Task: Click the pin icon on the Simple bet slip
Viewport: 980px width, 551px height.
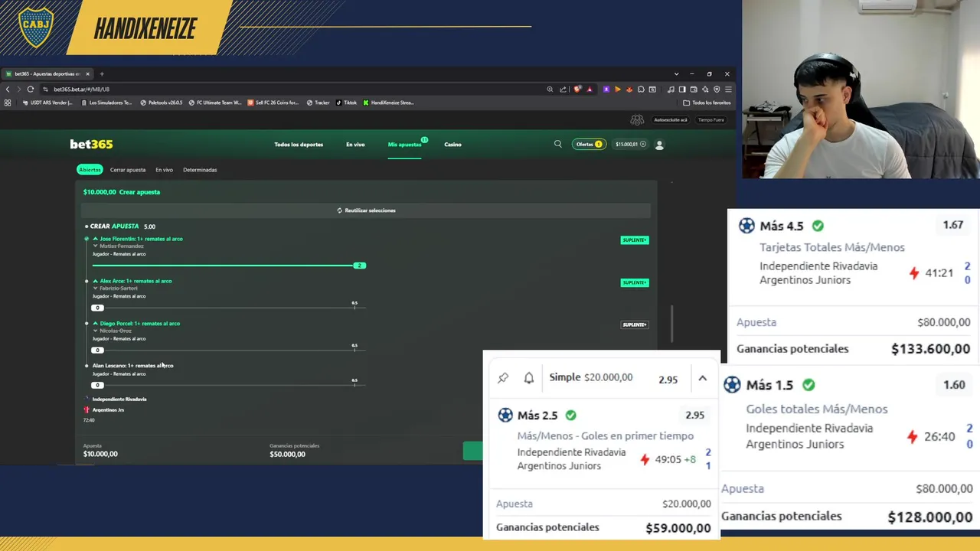Action: pos(503,377)
